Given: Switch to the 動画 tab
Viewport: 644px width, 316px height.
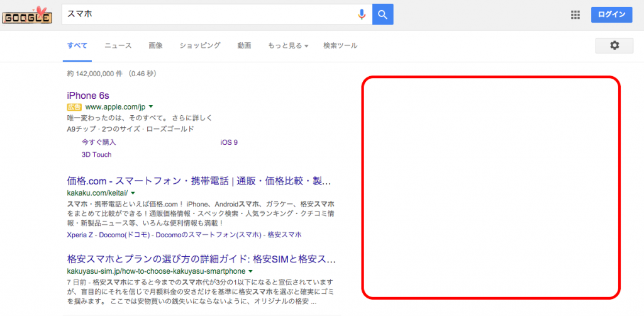Looking at the screenshot, I should point(244,45).
